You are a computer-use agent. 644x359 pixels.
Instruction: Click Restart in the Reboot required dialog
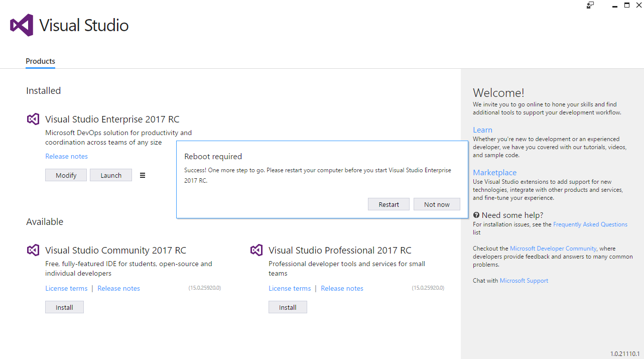[389, 204]
